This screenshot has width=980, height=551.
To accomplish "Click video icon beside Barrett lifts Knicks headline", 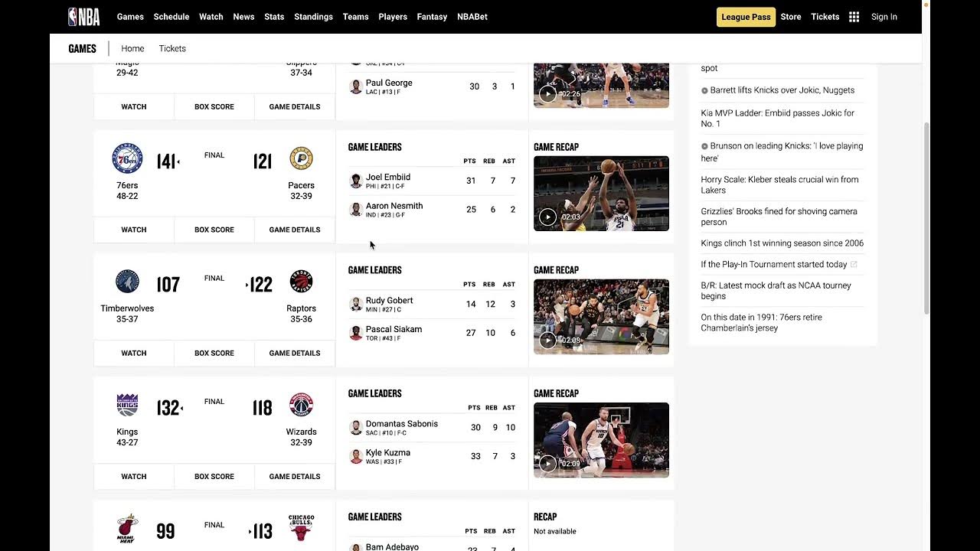I will pyautogui.click(x=704, y=90).
